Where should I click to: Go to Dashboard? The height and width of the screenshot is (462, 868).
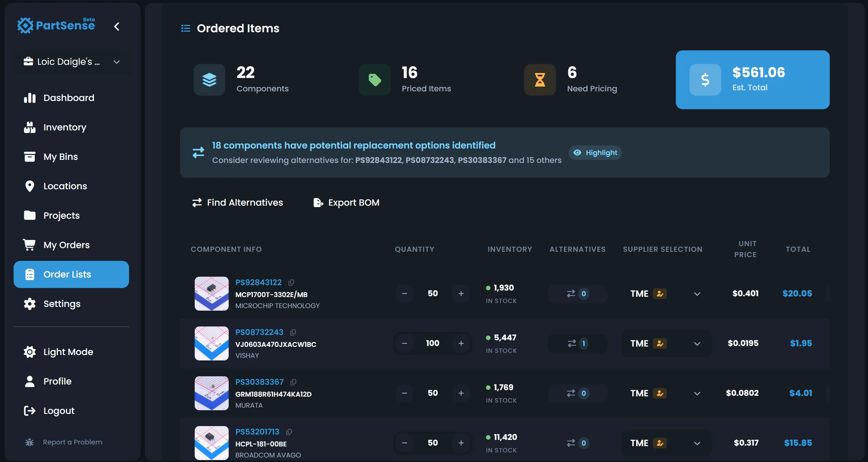(71, 98)
